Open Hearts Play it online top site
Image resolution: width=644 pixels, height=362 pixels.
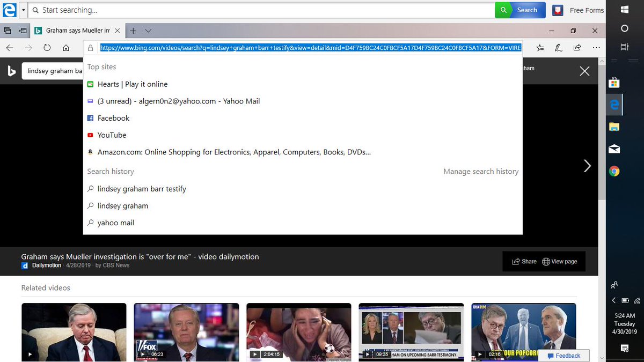[x=303, y=84]
